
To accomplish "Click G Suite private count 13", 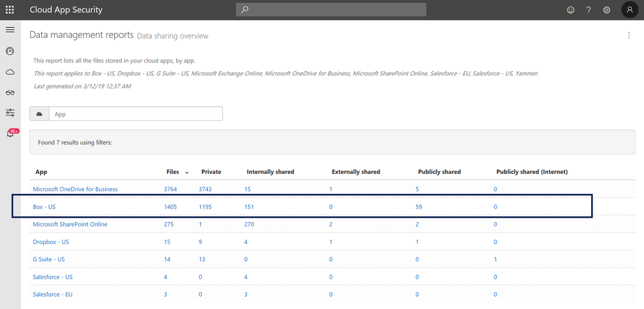I will [x=202, y=259].
